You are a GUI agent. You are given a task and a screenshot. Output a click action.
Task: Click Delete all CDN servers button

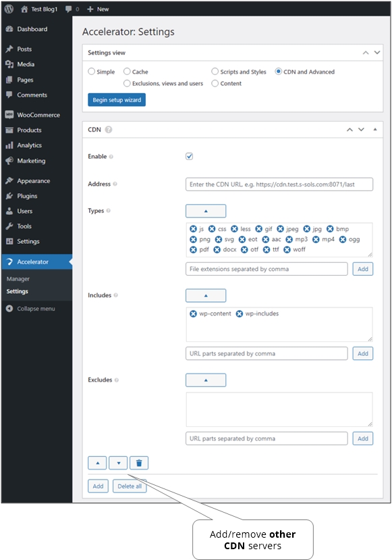[130, 486]
